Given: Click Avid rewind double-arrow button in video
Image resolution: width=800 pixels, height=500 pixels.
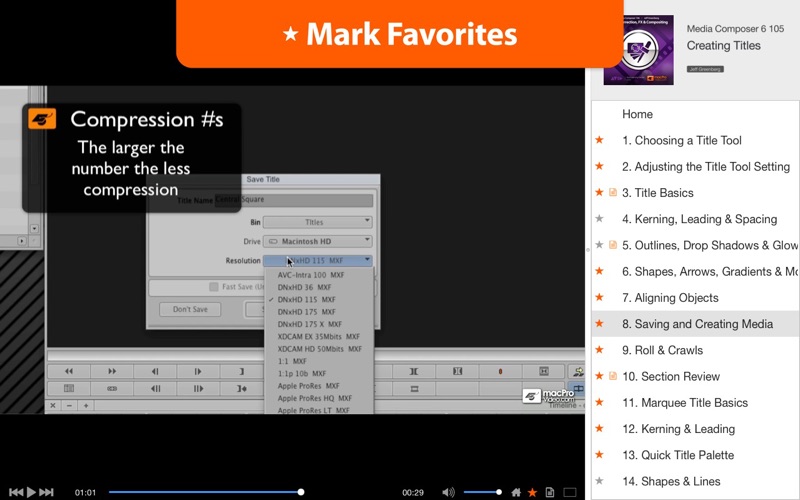Looking at the screenshot, I should 69,371.
